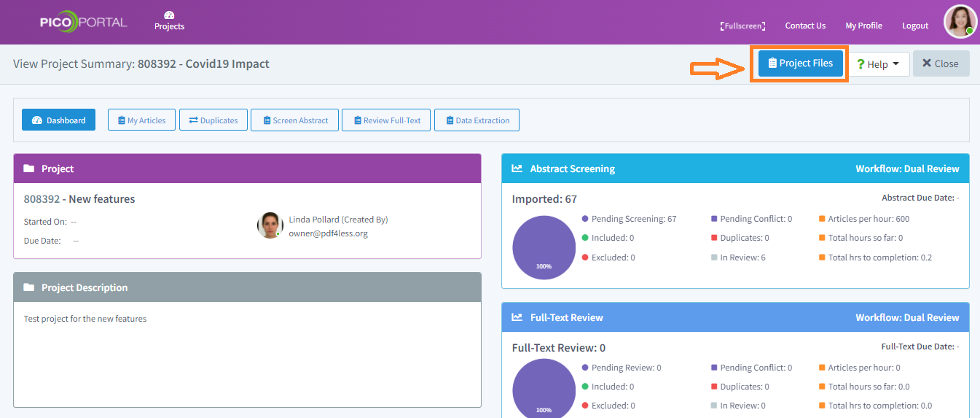Click clipboard icon on Screen Abstract

click(267, 120)
